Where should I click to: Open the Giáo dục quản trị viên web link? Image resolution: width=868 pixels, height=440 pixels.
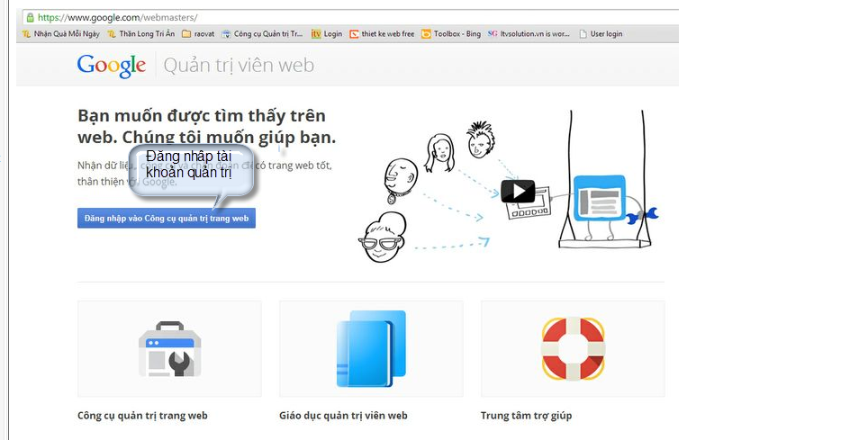[343, 416]
